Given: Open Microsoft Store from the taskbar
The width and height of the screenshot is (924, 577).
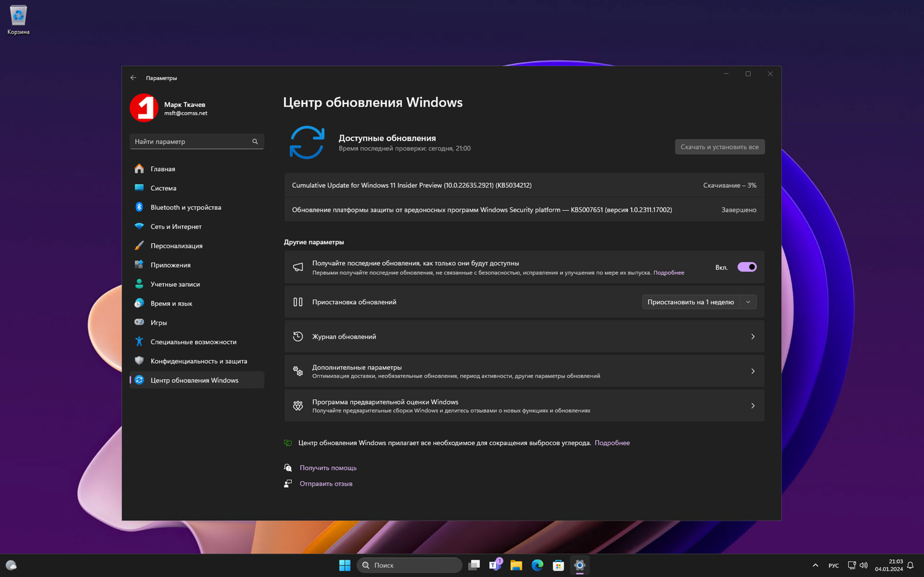Looking at the screenshot, I should pos(558,565).
